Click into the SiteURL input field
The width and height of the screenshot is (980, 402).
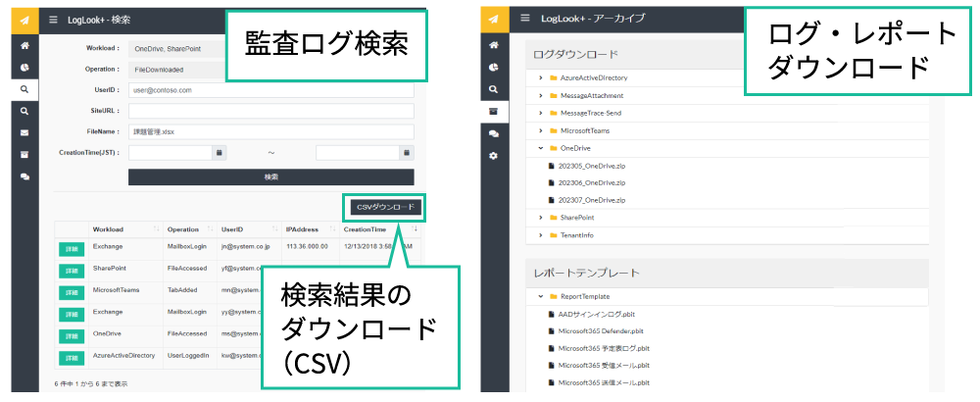pyautogui.click(x=270, y=111)
